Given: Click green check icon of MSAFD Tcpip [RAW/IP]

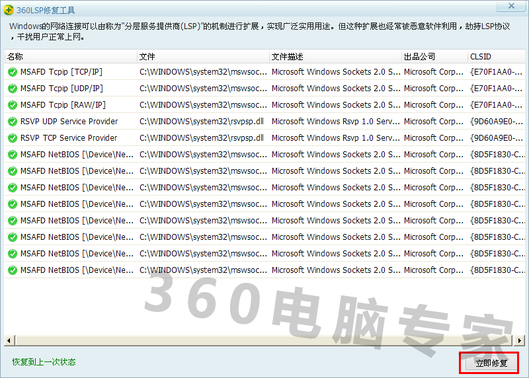Looking at the screenshot, I should coord(12,105).
